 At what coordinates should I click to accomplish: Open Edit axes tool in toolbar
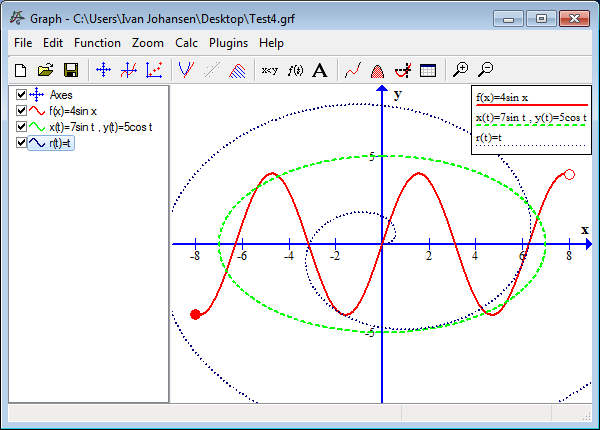coord(103,70)
